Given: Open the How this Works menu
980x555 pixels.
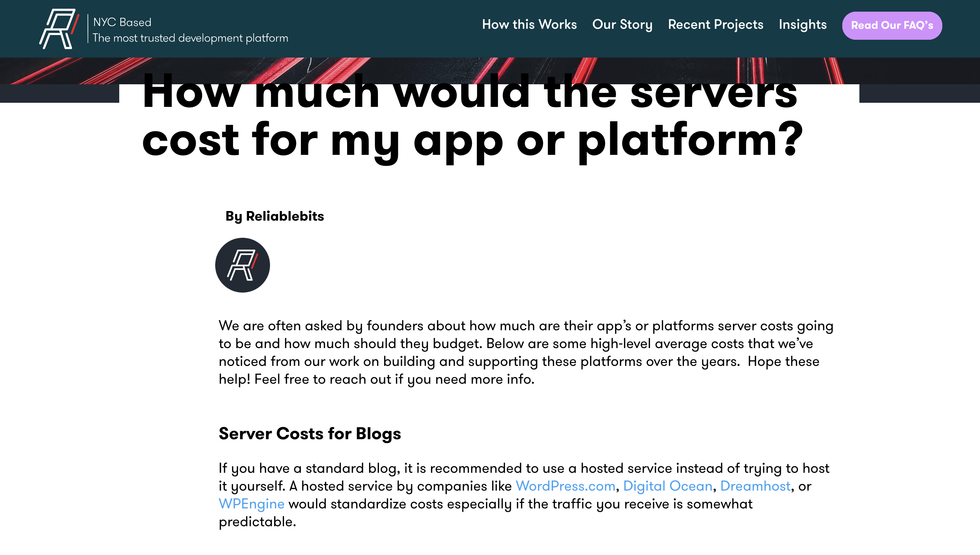Looking at the screenshot, I should (x=529, y=25).
